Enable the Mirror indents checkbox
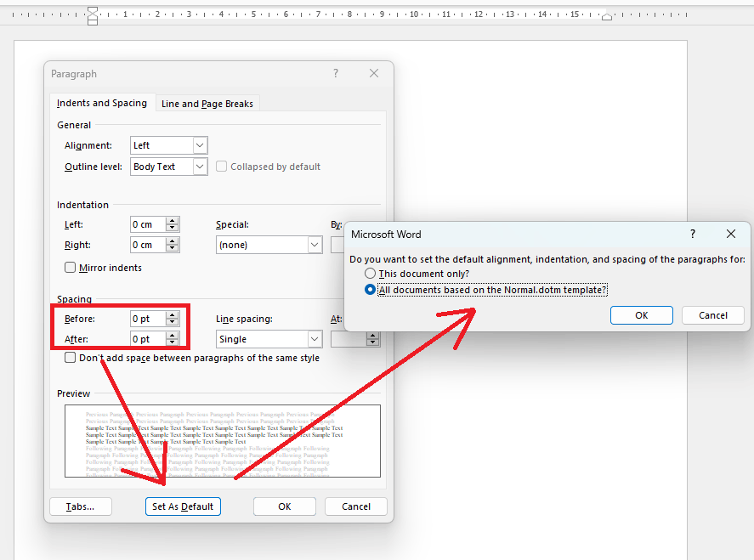This screenshot has height=560, width=754. (x=71, y=268)
